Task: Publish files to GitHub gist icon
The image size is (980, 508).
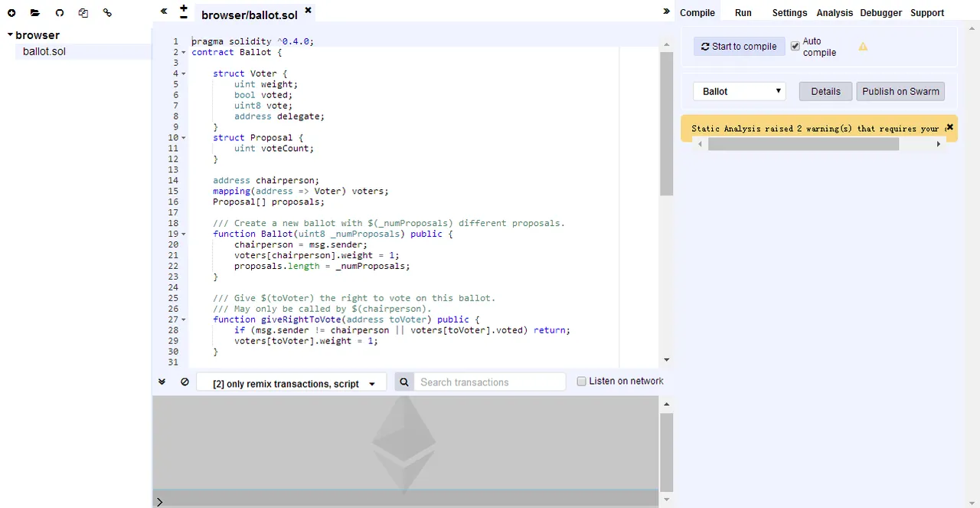Action: [60, 13]
